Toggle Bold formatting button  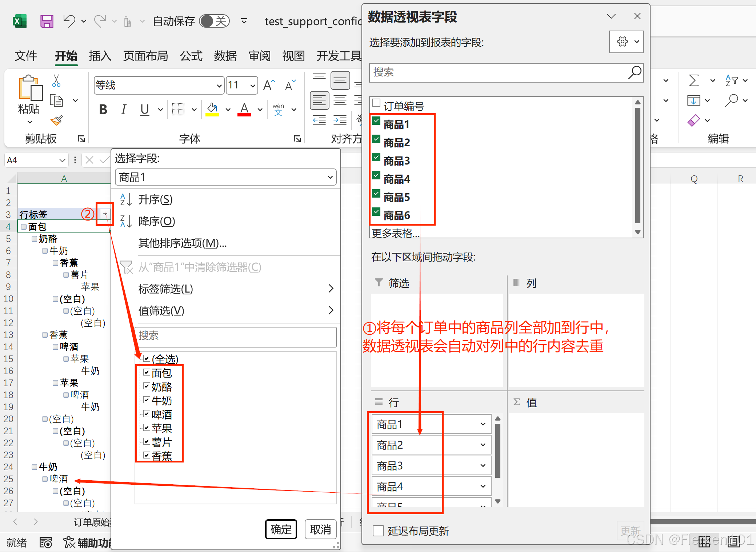point(103,109)
